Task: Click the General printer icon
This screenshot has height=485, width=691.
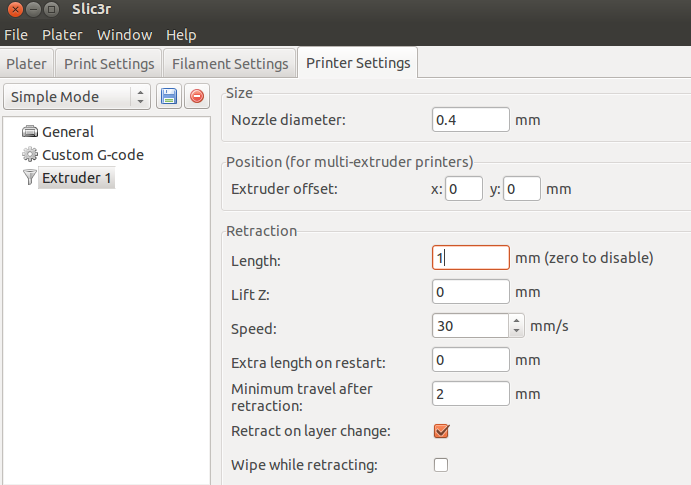Action: pyautogui.click(x=30, y=131)
